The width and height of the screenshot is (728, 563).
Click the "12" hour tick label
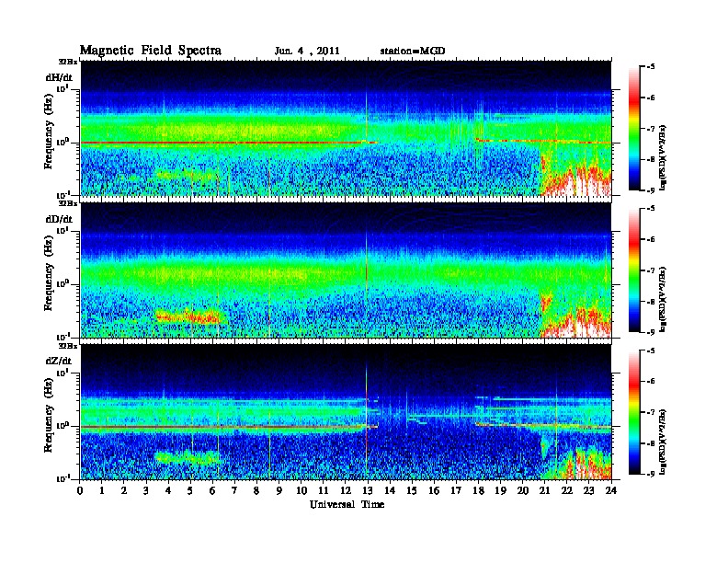coord(346,491)
